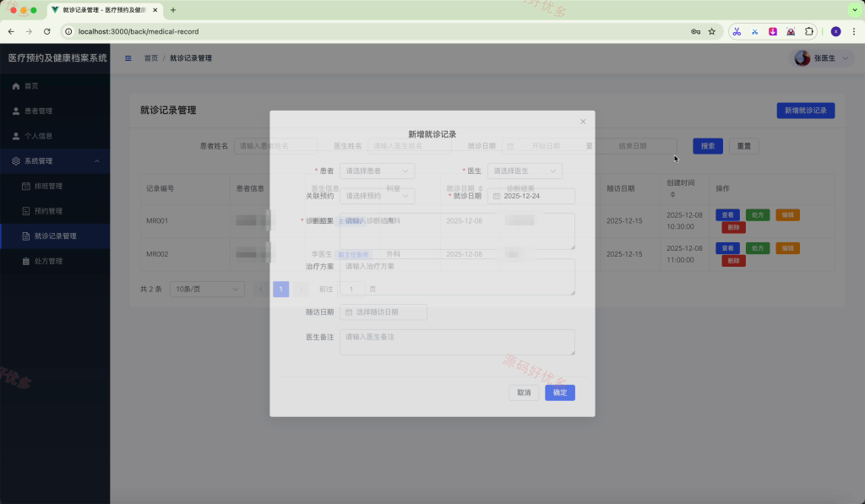Close the 新增就诊记录 dialog with X
The width and height of the screenshot is (865, 504).
[x=583, y=122]
